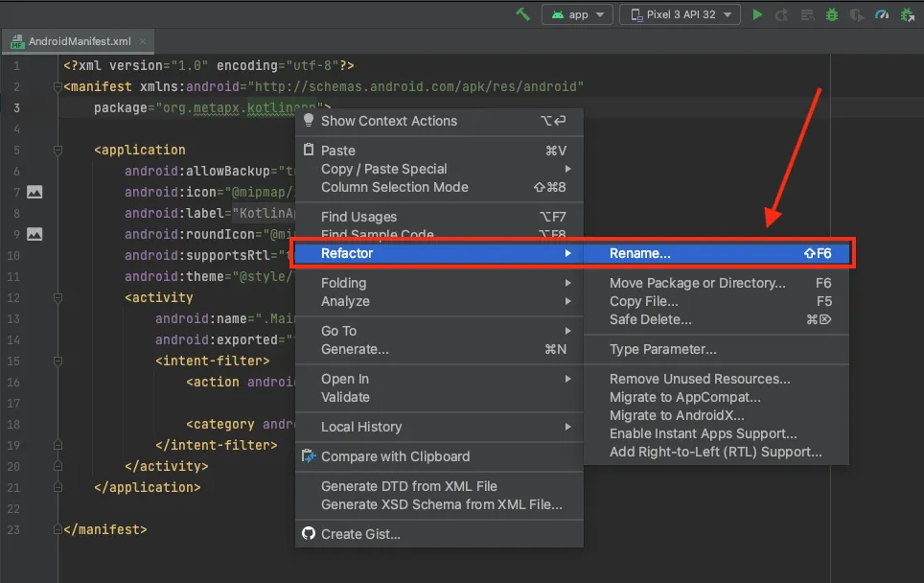This screenshot has width=924, height=583.
Task: Open the Folding submenu
Action: point(439,283)
